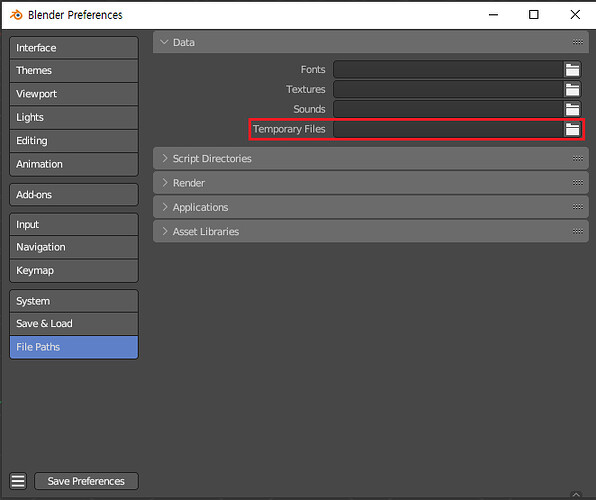Go to the Animation tab
The width and height of the screenshot is (596, 500).
(74, 164)
